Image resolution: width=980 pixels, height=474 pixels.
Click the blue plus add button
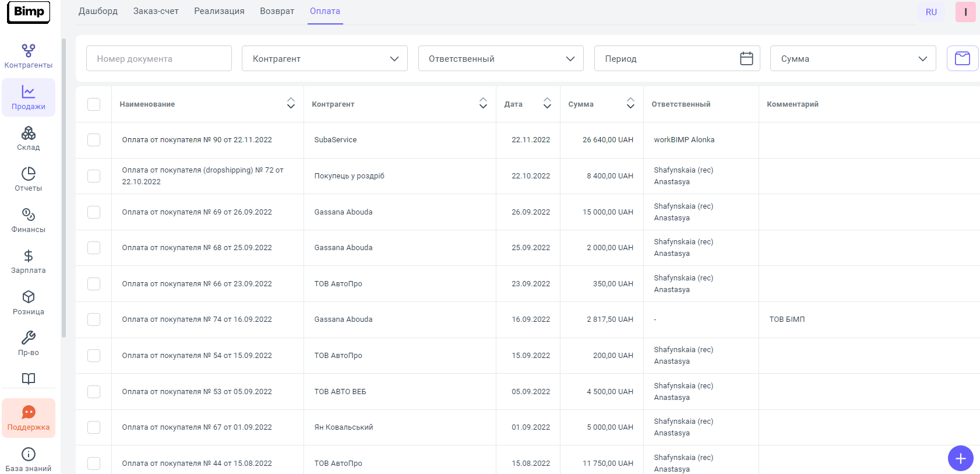[x=960, y=458]
